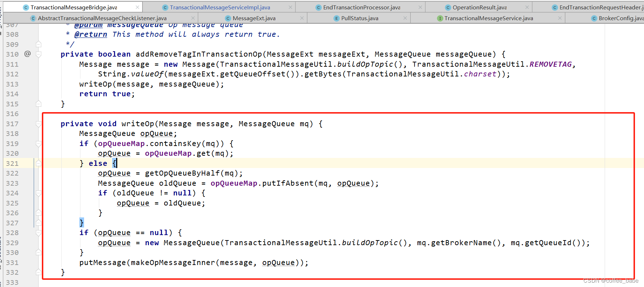Click 'return true;' statement on line 314
Screen dimensions: 644x287
coord(107,94)
